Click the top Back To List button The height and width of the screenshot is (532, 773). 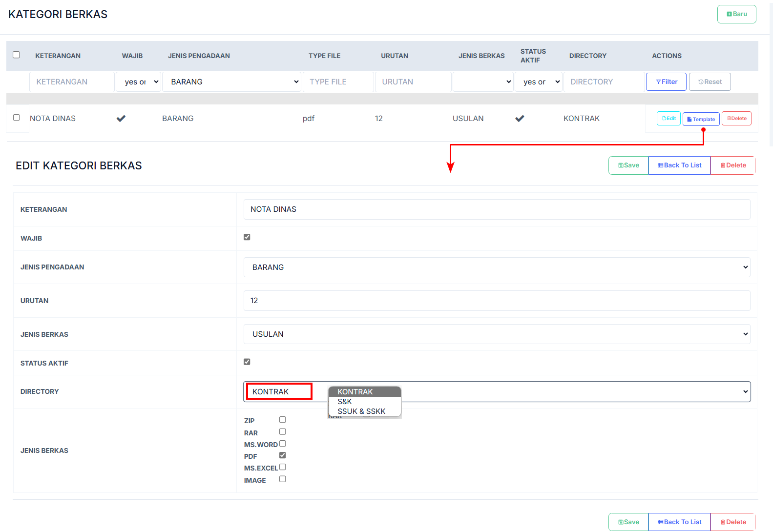pos(679,165)
